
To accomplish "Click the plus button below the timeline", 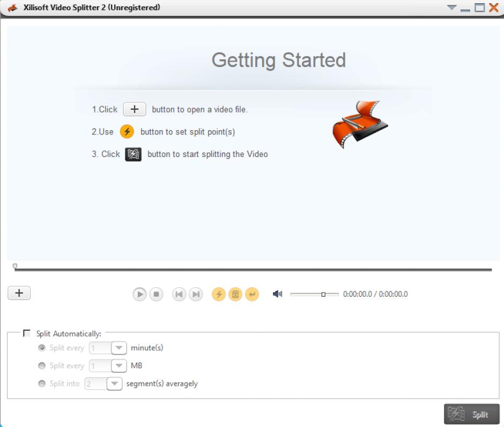I will [x=19, y=293].
